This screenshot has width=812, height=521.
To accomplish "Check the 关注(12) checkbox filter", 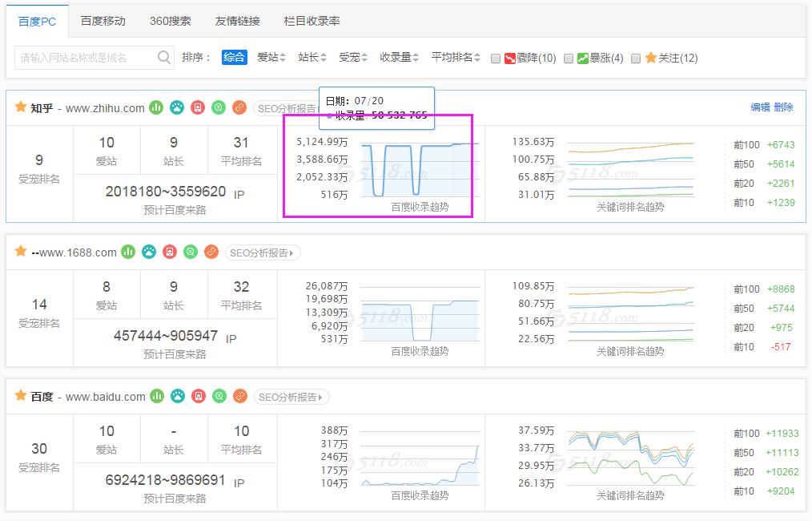I will 636,58.
